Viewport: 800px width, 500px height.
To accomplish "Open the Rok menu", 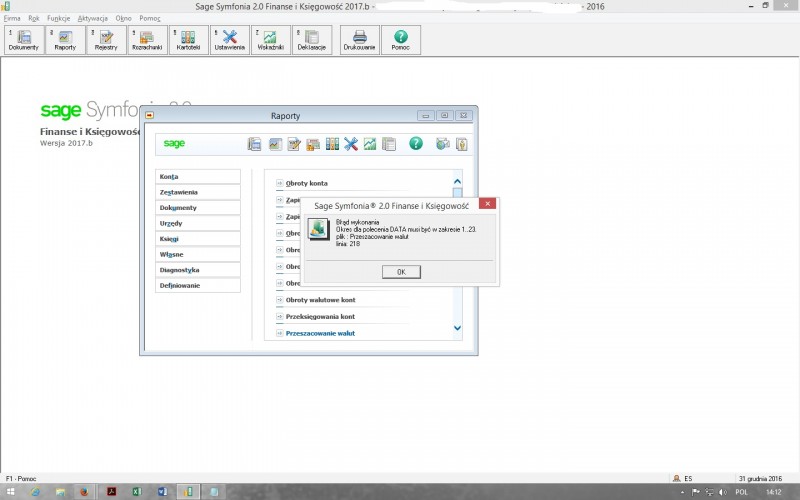I will pyautogui.click(x=34, y=18).
